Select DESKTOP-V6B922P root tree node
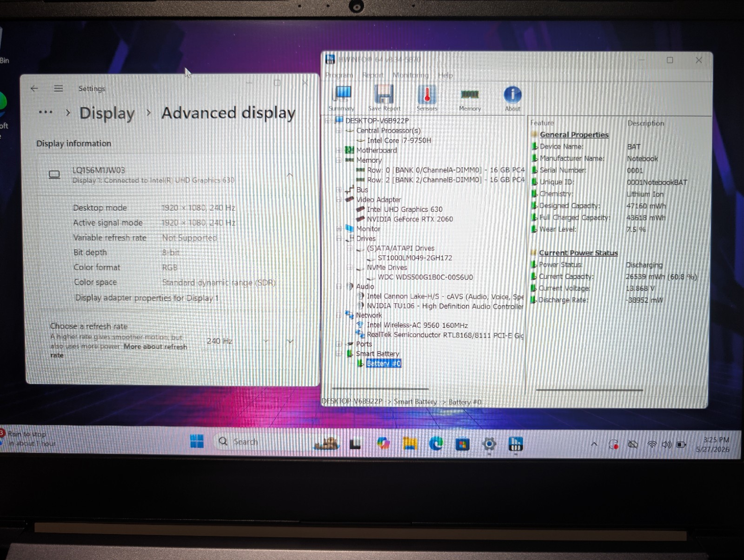The image size is (744, 560). (377, 120)
